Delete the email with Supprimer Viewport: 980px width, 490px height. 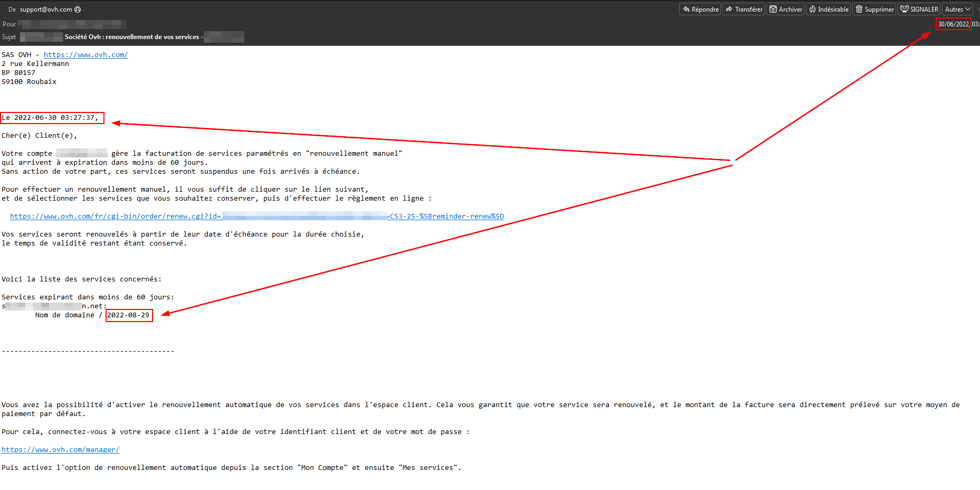874,10
